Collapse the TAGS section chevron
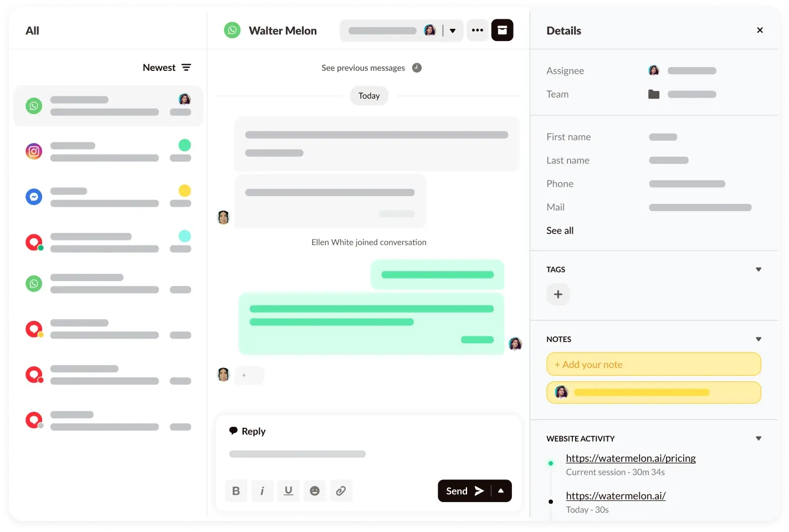Image resolution: width=789 pixels, height=532 pixels. pos(758,269)
